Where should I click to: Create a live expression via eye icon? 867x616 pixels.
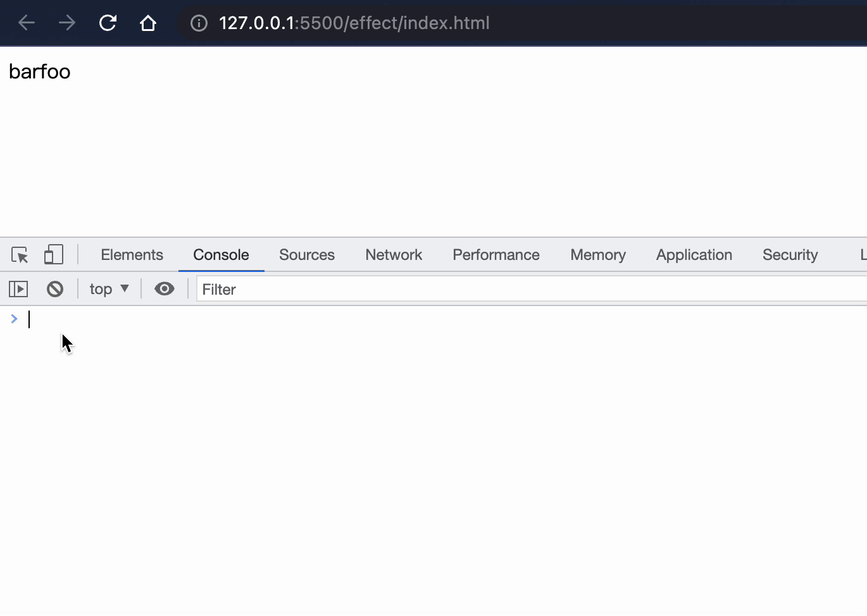point(165,288)
